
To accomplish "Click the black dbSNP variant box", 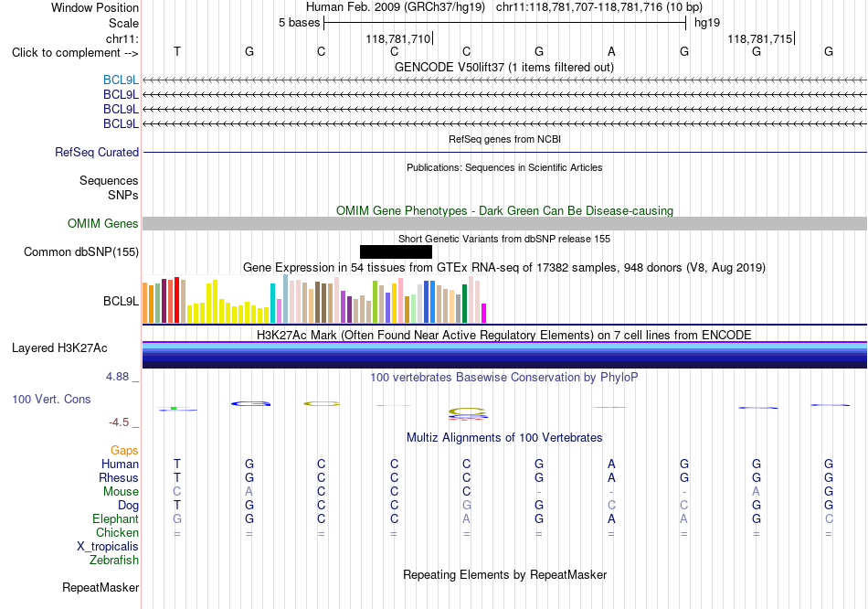I will click(396, 252).
